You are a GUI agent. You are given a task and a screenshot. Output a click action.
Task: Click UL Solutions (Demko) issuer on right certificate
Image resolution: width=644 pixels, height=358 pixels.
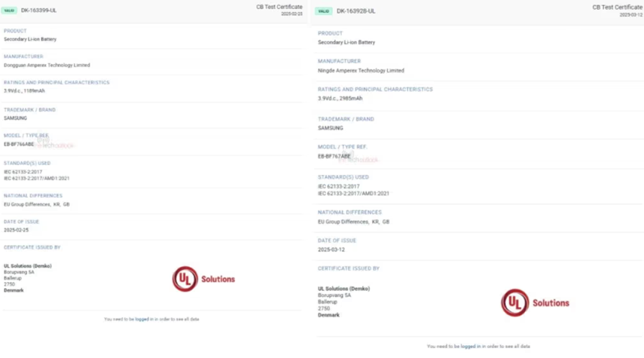pos(343,289)
